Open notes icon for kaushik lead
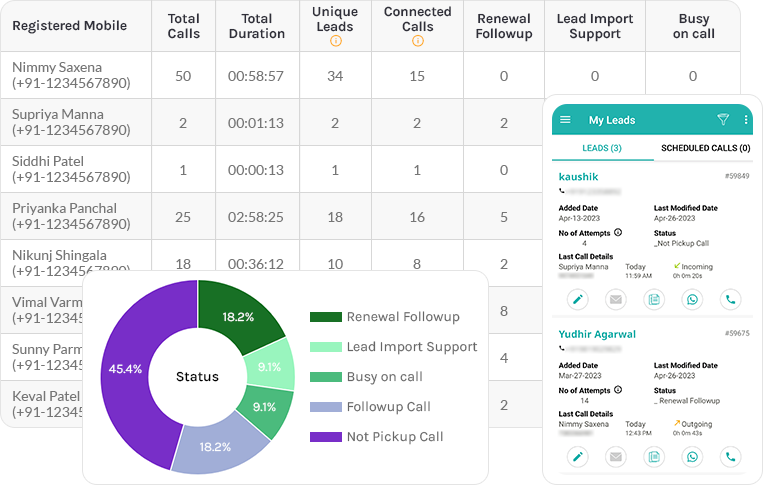 (x=654, y=298)
